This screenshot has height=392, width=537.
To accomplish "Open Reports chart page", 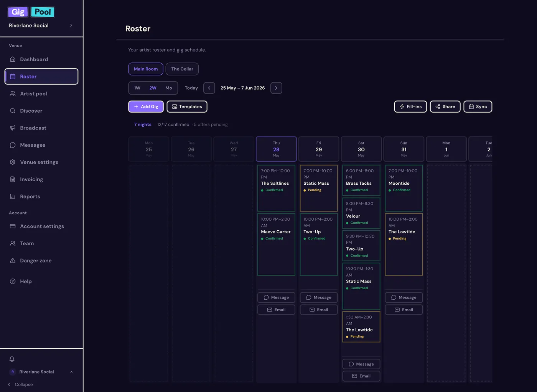I will tap(41, 197).
